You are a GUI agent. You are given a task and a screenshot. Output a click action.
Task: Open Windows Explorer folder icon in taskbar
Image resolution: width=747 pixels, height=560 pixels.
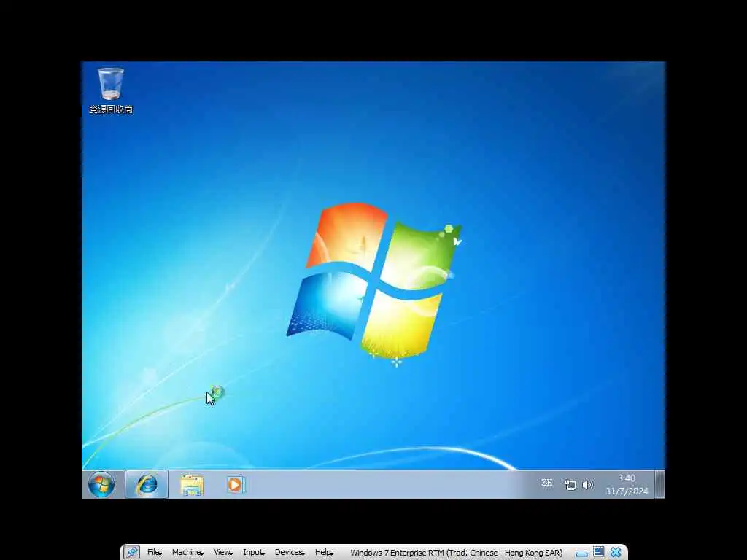pos(192,485)
